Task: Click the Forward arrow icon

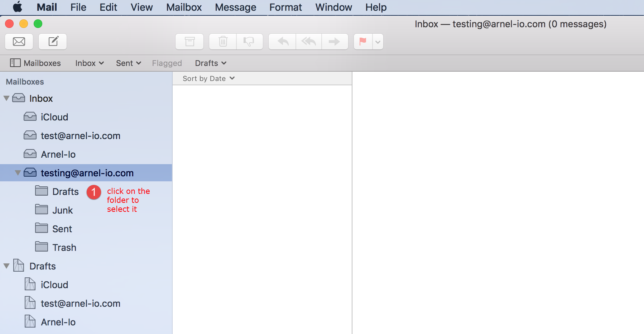Action: (335, 42)
